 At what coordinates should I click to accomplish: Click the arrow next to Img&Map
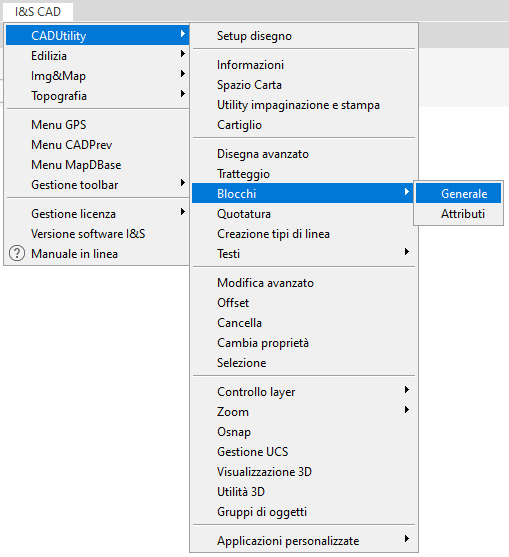[x=183, y=74]
